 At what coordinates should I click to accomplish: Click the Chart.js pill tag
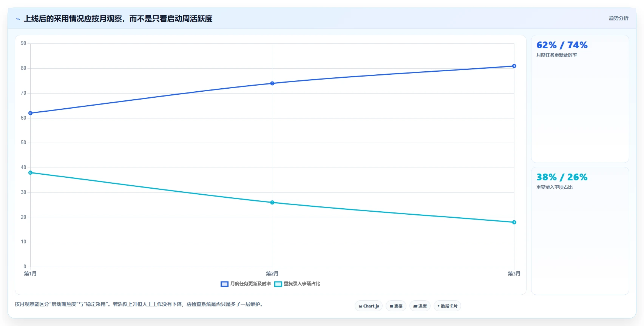pyautogui.click(x=369, y=306)
